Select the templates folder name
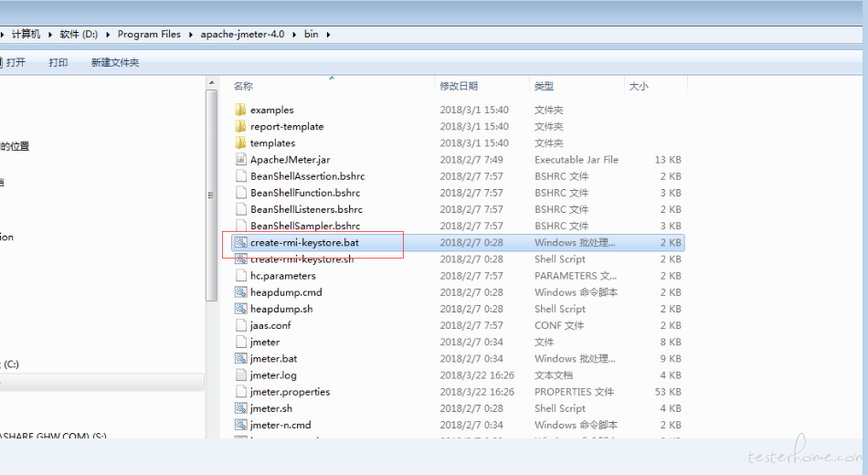 point(272,143)
